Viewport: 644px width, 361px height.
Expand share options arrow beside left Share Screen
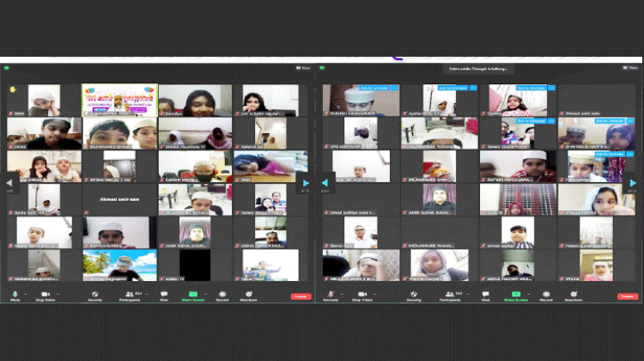[206, 293]
